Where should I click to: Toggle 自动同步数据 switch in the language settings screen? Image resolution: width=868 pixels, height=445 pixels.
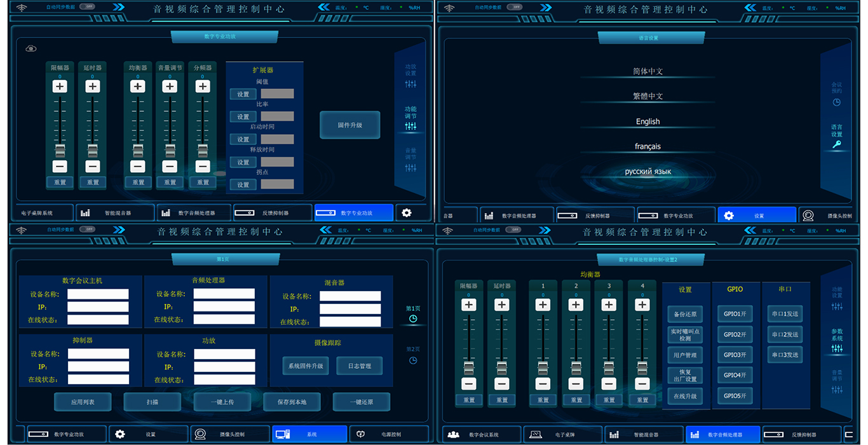click(515, 7)
